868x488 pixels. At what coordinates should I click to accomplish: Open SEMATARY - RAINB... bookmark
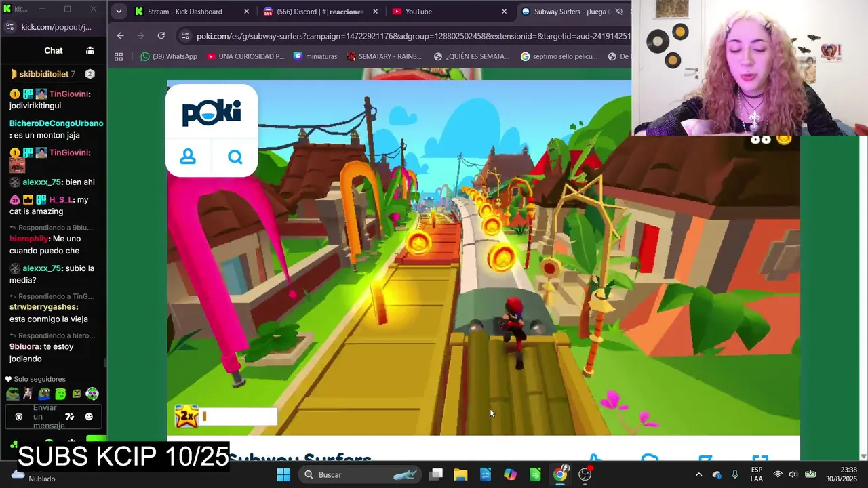coord(384,56)
